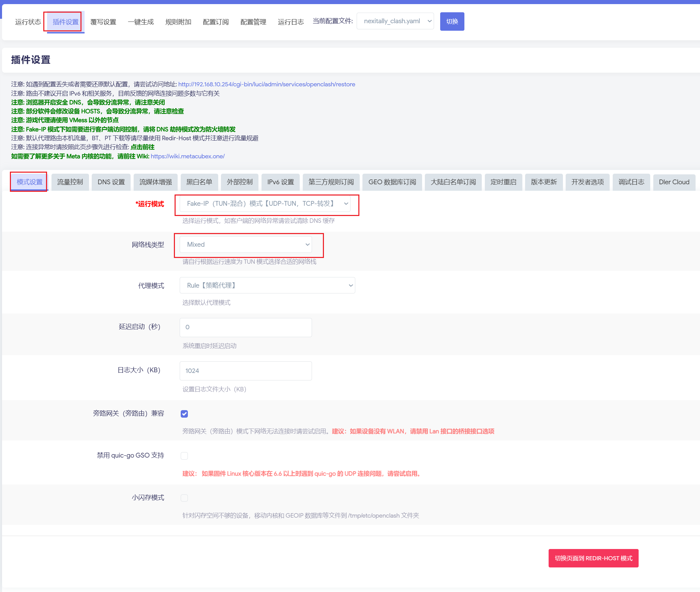
Task: Select the Dler Cloud tab
Action: pos(674,182)
